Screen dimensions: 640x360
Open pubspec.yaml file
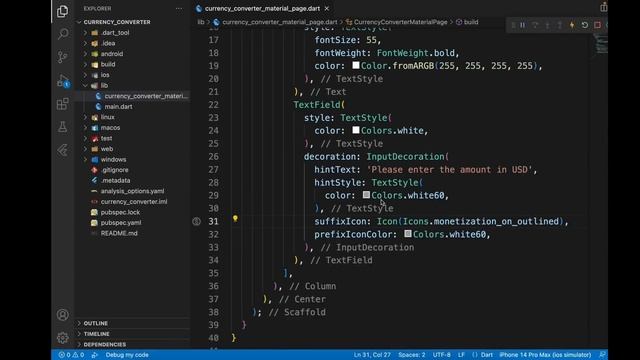[x=121, y=223]
